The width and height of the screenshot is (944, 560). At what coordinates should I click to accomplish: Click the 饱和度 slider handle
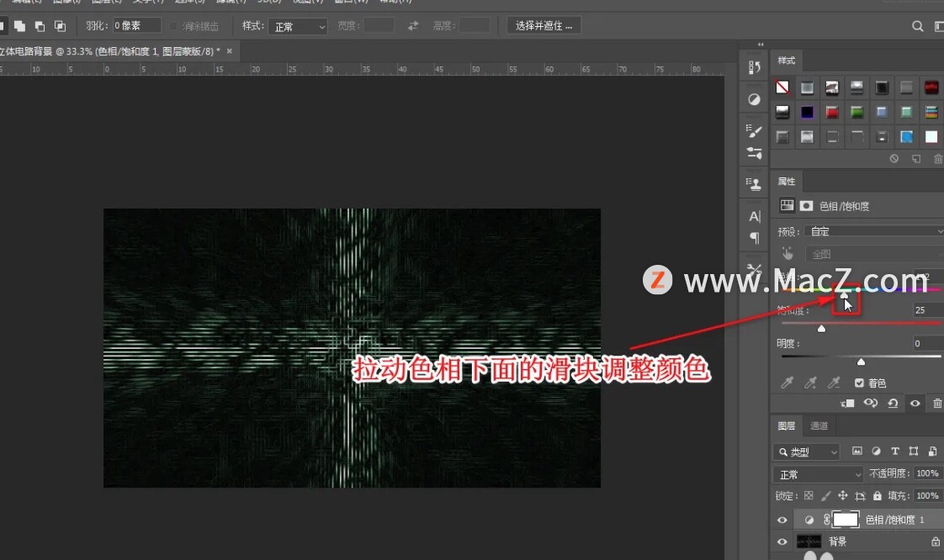[821, 329]
